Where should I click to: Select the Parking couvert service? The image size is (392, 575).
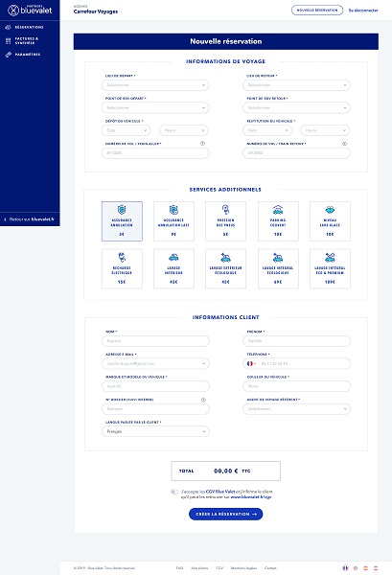click(x=278, y=221)
